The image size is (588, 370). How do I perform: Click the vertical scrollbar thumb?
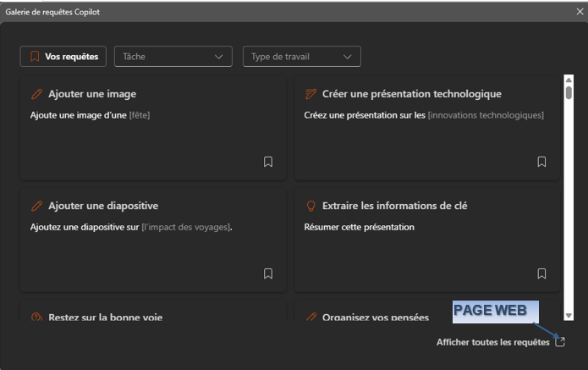pyautogui.click(x=569, y=92)
